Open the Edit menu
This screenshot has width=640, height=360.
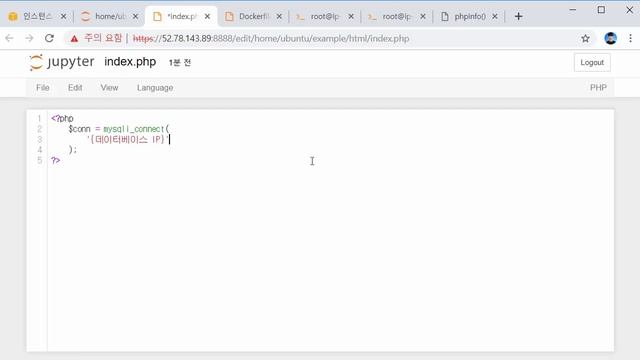pyautogui.click(x=75, y=88)
